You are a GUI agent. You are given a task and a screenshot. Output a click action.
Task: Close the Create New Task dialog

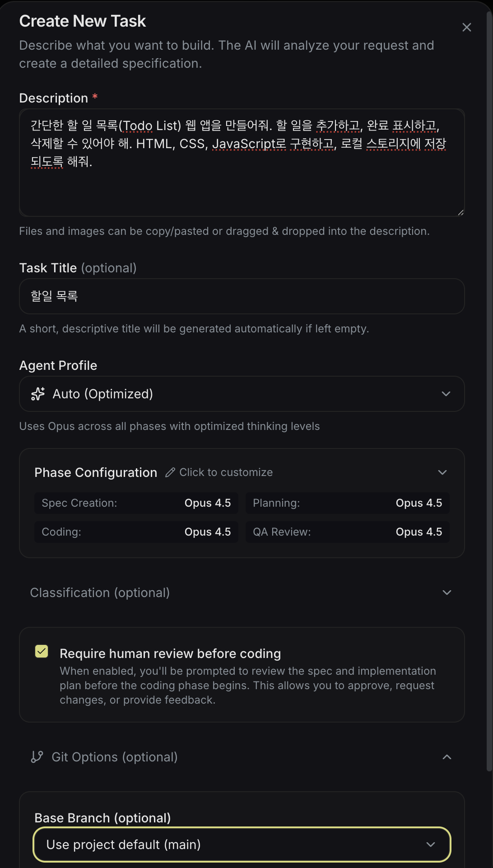tap(467, 28)
